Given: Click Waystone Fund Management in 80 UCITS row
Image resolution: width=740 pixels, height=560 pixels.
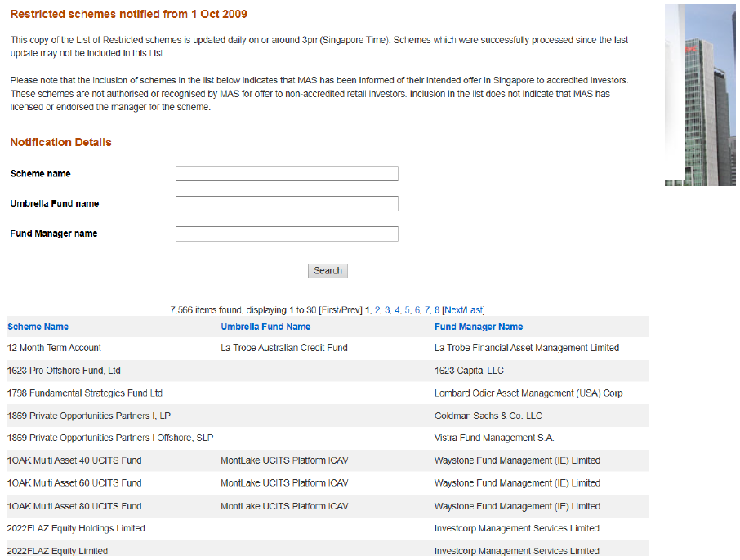Looking at the screenshot, I should (x=517, y=506).
